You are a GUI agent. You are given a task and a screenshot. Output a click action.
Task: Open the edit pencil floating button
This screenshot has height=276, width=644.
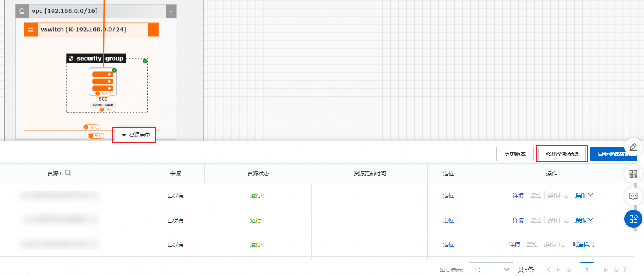(633, 147)
